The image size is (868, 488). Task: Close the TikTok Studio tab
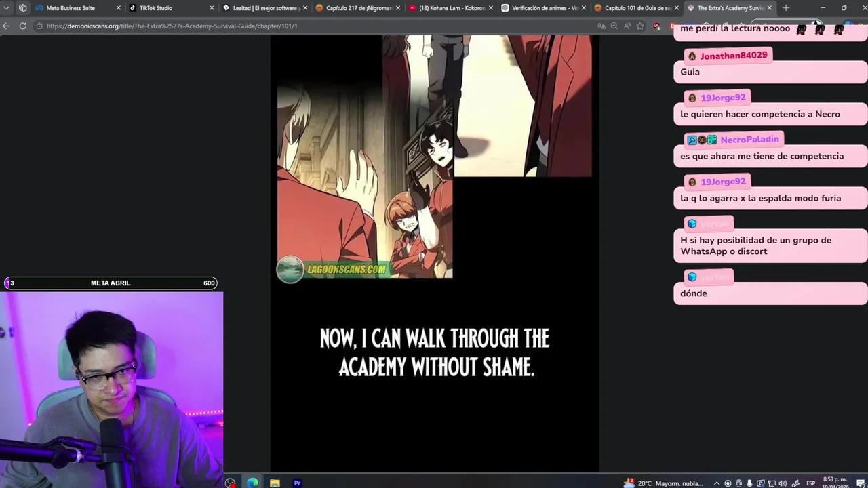(x=211, y=8)
